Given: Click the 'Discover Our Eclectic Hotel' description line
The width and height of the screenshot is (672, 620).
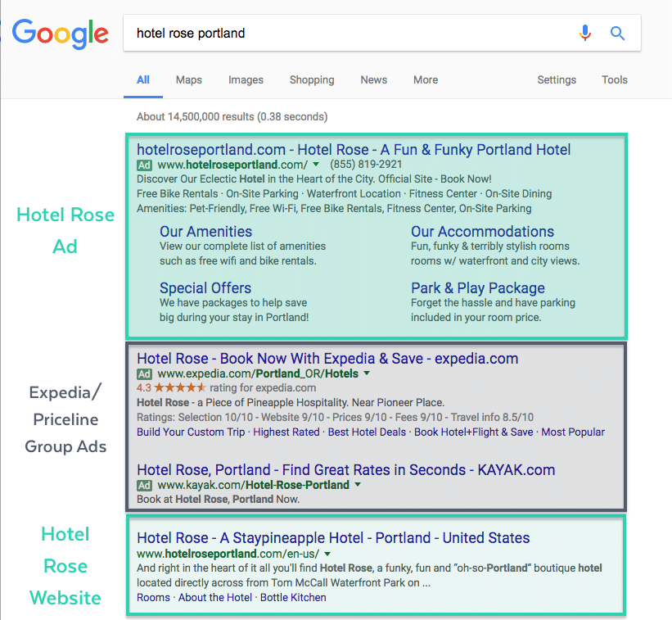Looking at the screenshot, I should pos(314,179).
